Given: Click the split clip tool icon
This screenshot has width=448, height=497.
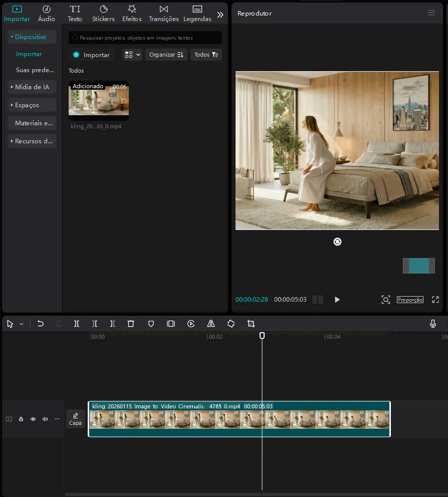Looking at the screenshot, I should tap(77, 324).
